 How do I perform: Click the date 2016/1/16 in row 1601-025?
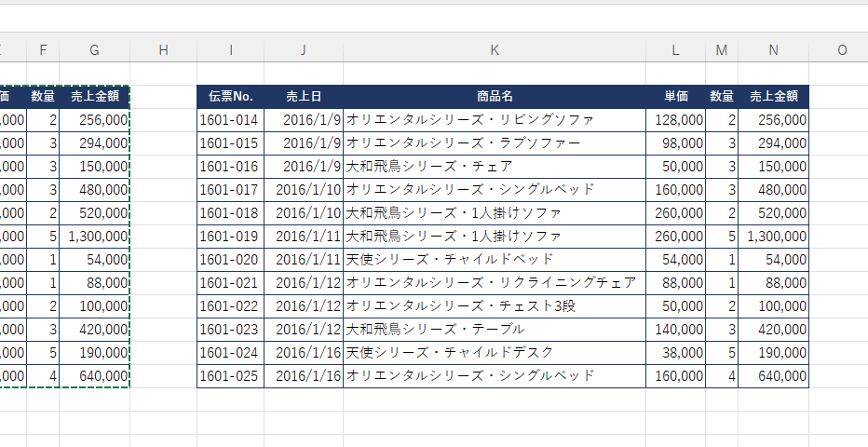pos(304,375)
